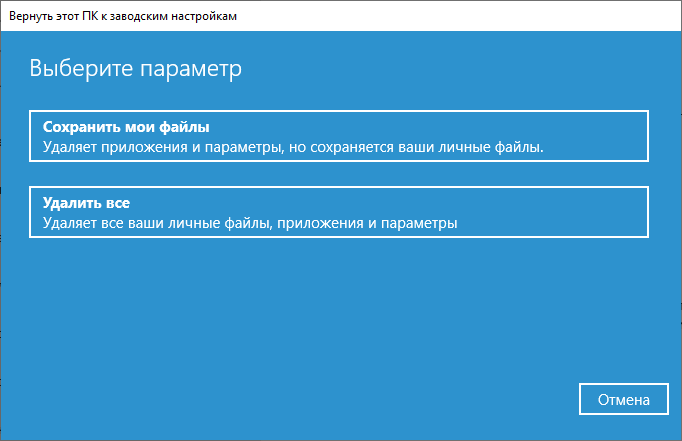The width and height of the screenshot is (682, 441).
Task: Click the bold "Сохранить мои файлы" title text
Action: (x=126, y=127)
